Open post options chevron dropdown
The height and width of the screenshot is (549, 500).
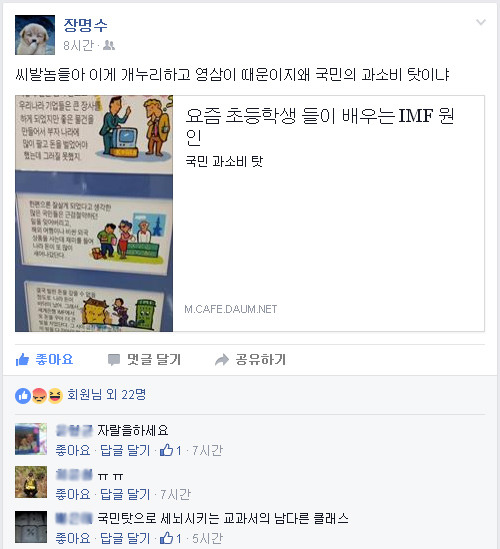(x=481, y=22)
